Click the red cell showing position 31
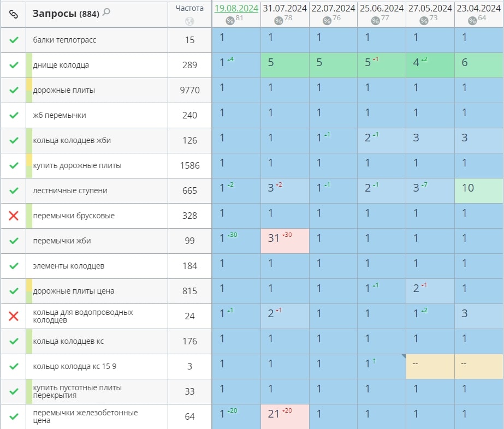Image resolution: width=504 pixels, height=429 pixels. tap(285, 241)
